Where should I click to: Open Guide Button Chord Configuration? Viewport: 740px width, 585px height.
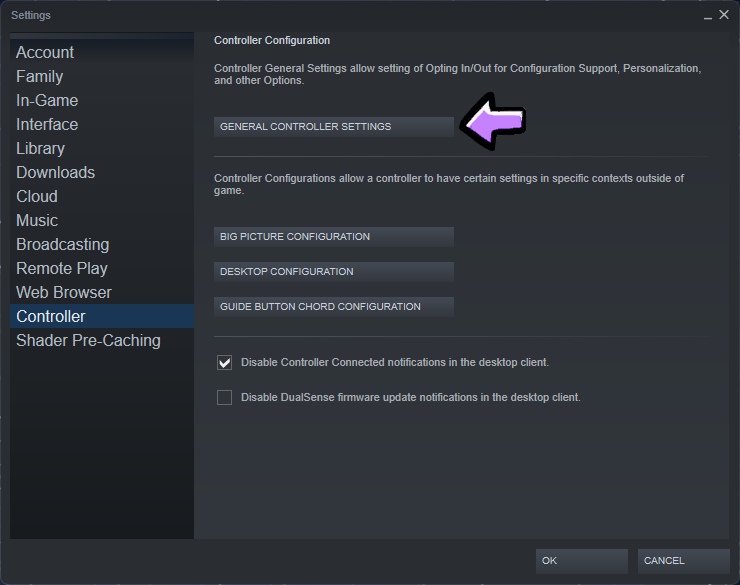click(334, 307)
